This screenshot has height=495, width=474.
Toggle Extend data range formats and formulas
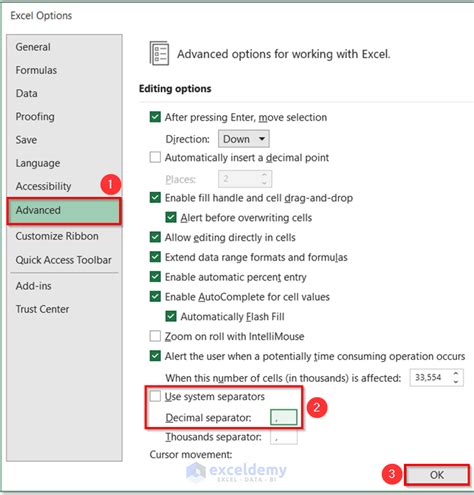pos(155,257)
